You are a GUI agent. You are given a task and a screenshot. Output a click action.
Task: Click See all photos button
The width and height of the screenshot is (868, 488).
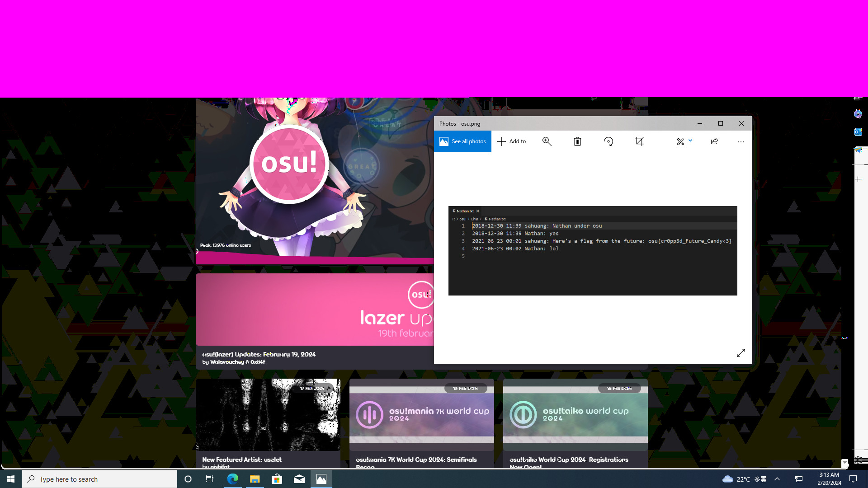pos(462,141)
